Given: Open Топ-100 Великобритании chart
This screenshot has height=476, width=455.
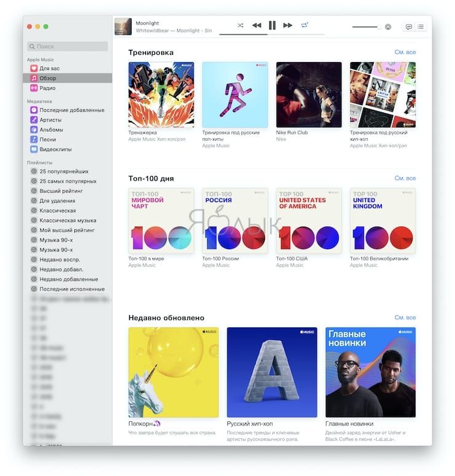Looking at the screenshot, I should click(382, 220).
